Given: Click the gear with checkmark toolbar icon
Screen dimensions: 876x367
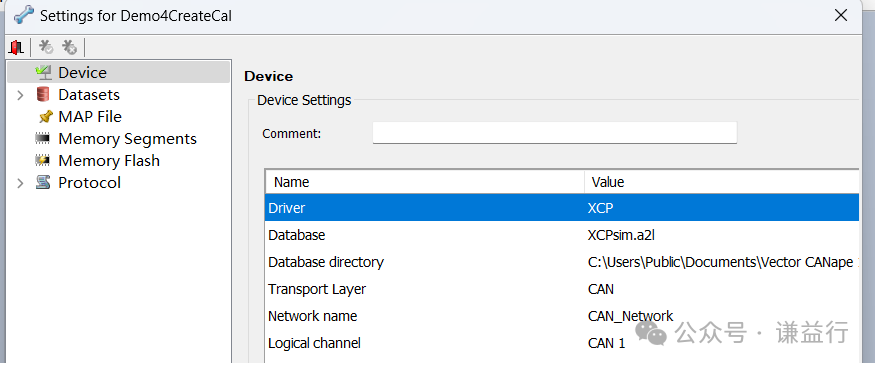Looking at the screenshot, I should coord(46,47).
